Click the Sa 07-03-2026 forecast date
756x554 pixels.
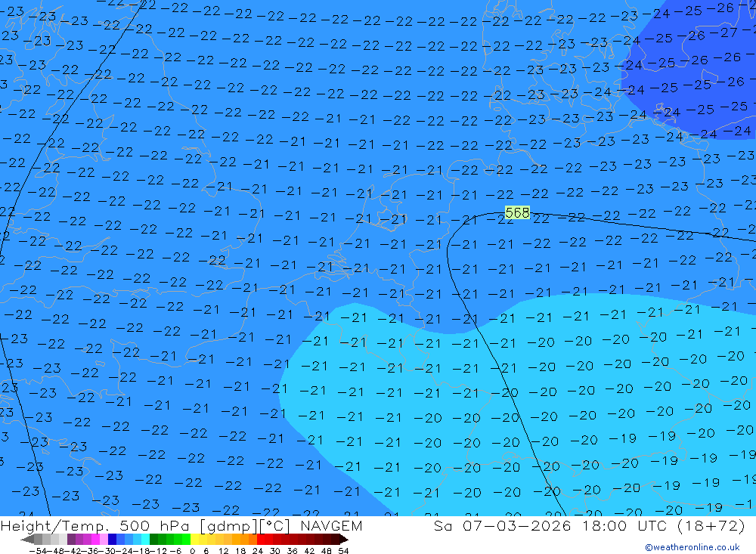point(503,525)
